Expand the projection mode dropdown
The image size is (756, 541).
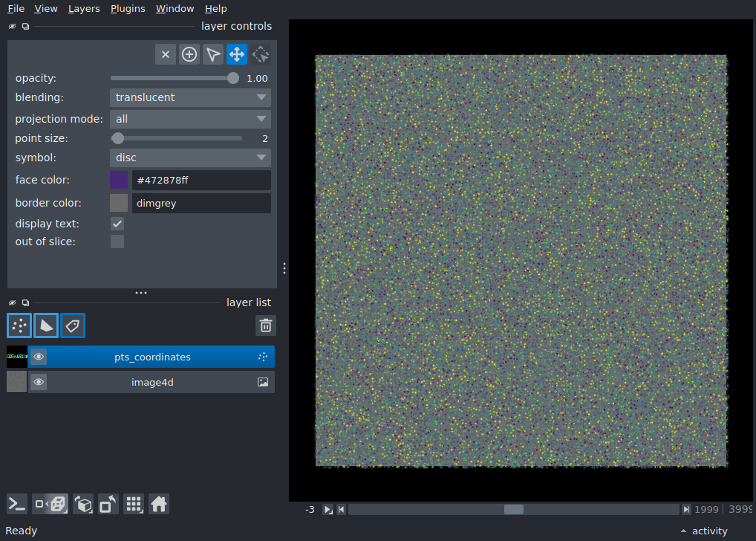190,119
